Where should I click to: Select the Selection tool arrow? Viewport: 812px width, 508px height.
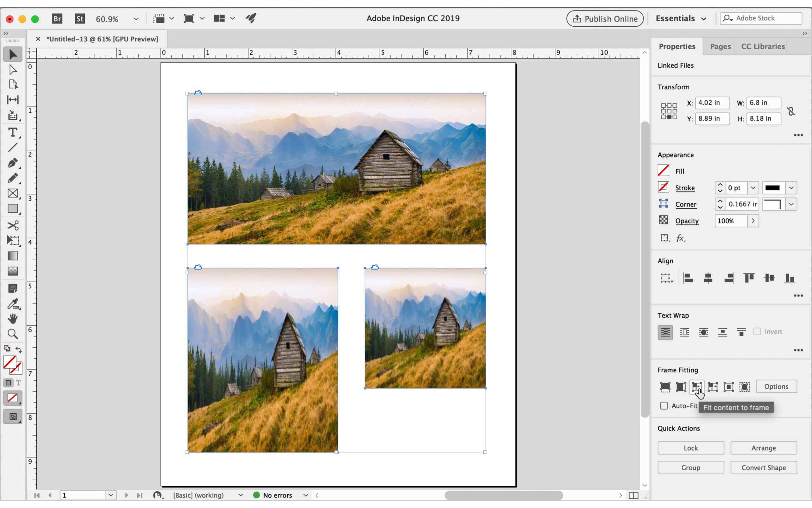pyautogui.click(x=13, y=54)
